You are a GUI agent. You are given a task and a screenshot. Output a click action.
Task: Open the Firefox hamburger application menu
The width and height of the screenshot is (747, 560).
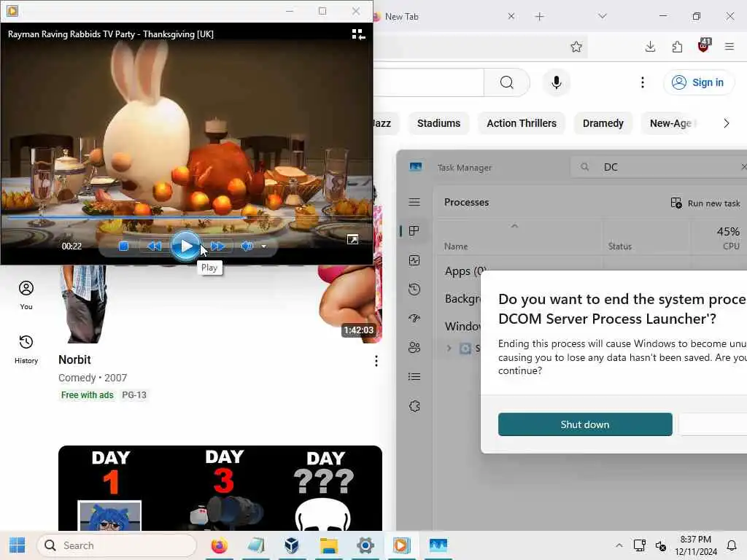coord(729,47)
